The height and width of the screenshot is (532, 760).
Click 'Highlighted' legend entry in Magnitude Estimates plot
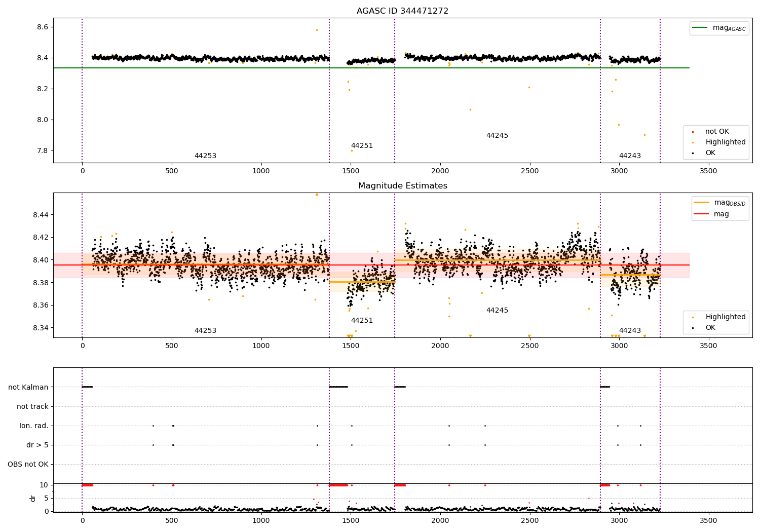[x=719, y=317]
